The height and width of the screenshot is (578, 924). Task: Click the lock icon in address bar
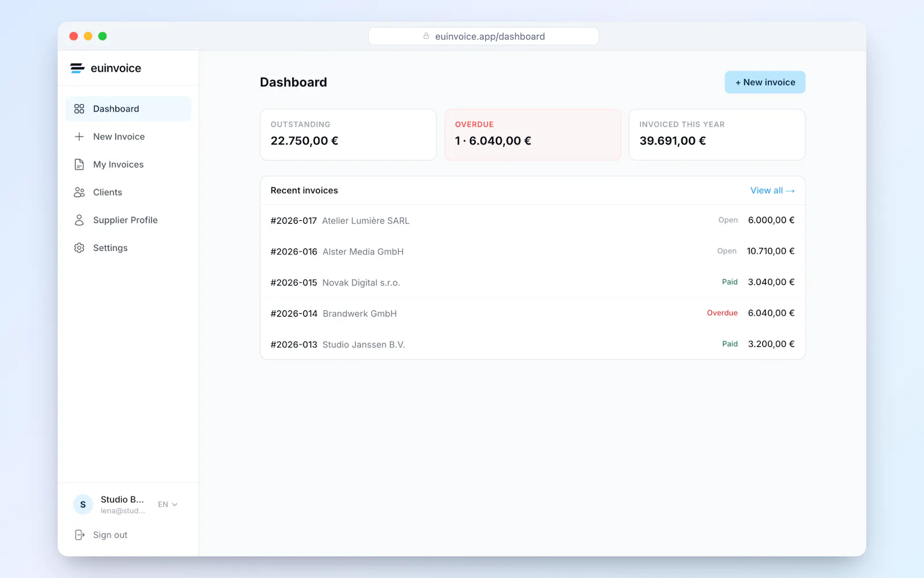click(x=426, y=36)
